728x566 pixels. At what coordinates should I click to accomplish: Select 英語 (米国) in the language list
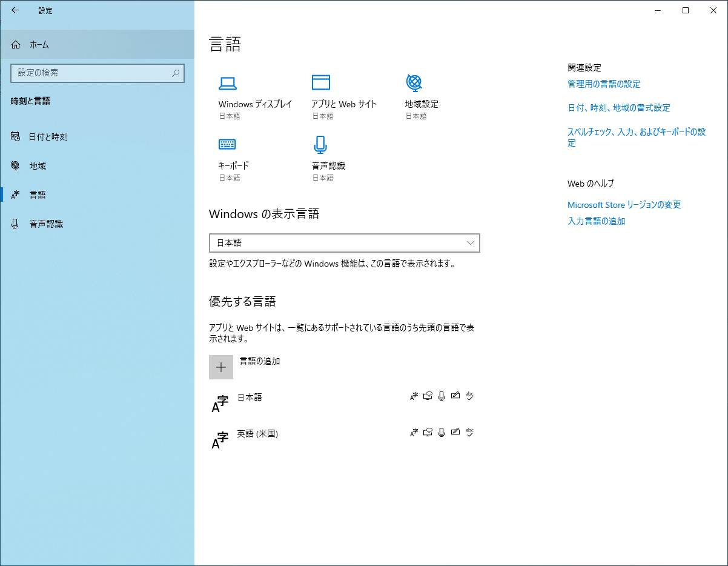click(344, 440)
